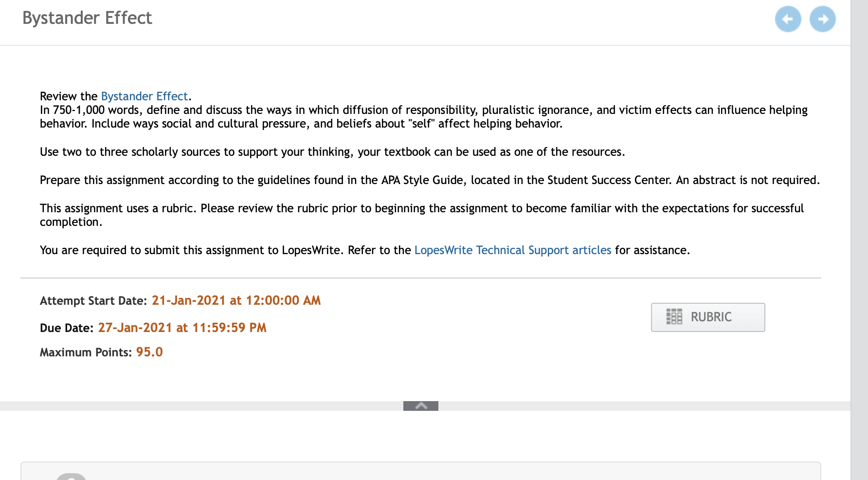The width and height of the screenshot is (868, 480).
Task: Click the Attempt Start Date value
Action: click(236, 300)
